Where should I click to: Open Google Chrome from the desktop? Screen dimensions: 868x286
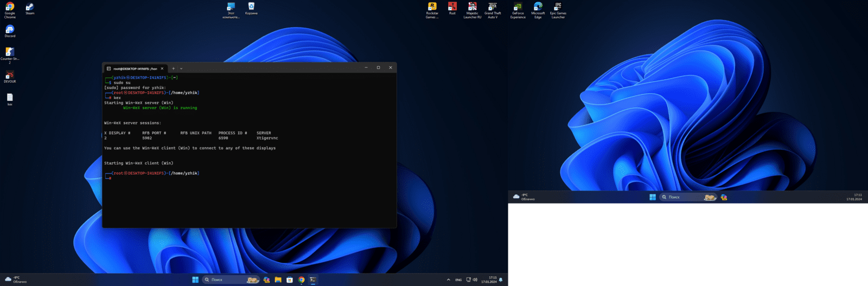10,7
